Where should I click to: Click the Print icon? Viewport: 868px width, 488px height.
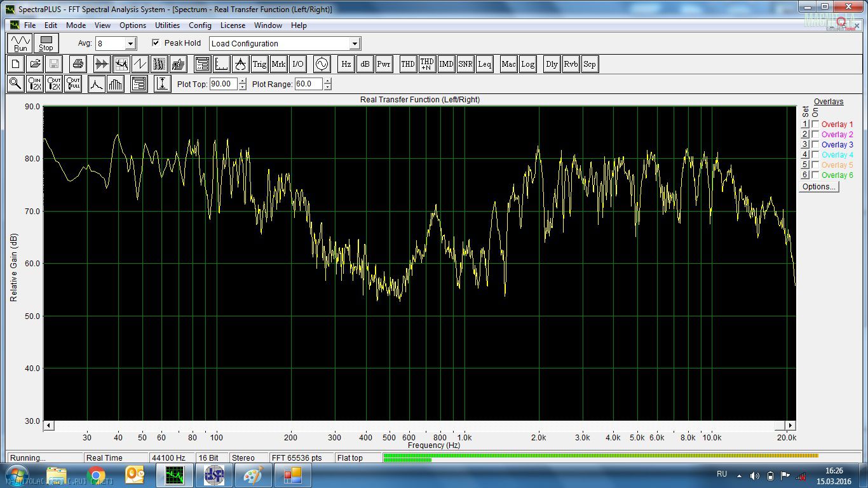click(x=78, y=64)
